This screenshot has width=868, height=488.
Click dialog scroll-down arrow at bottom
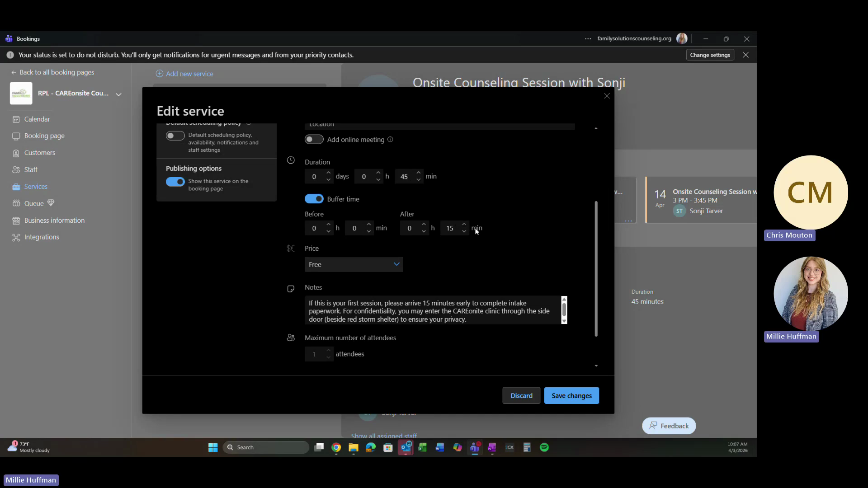pyautogui.click(x=596, y=366)
